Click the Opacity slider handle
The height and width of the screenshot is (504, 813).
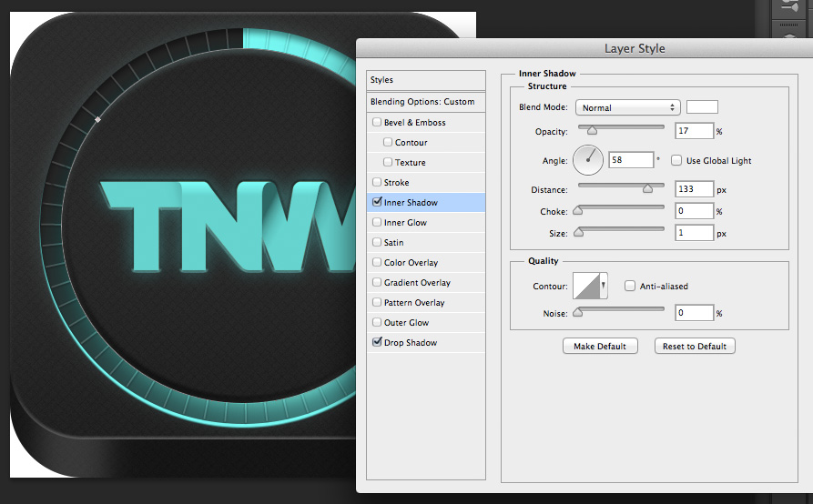click(x=592, y=130)
